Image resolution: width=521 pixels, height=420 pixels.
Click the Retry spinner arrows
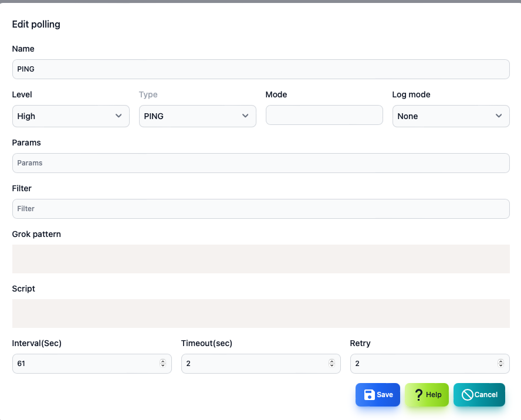(500, 364)
